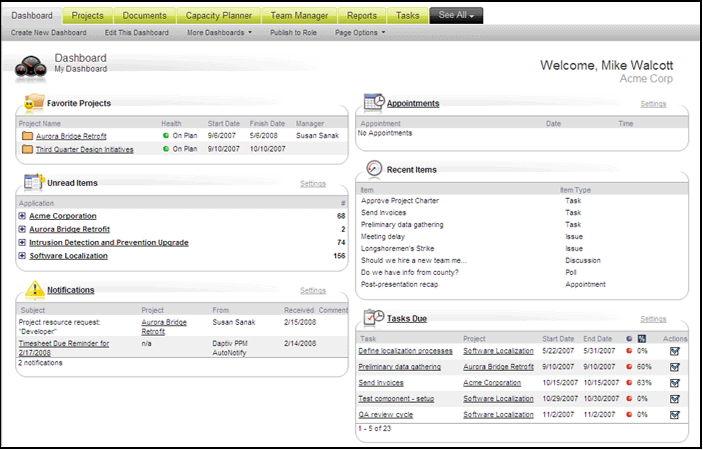Open Settings for Notifications panel
The height and width of the screenshot is (450, 703).
pos(312,290)
